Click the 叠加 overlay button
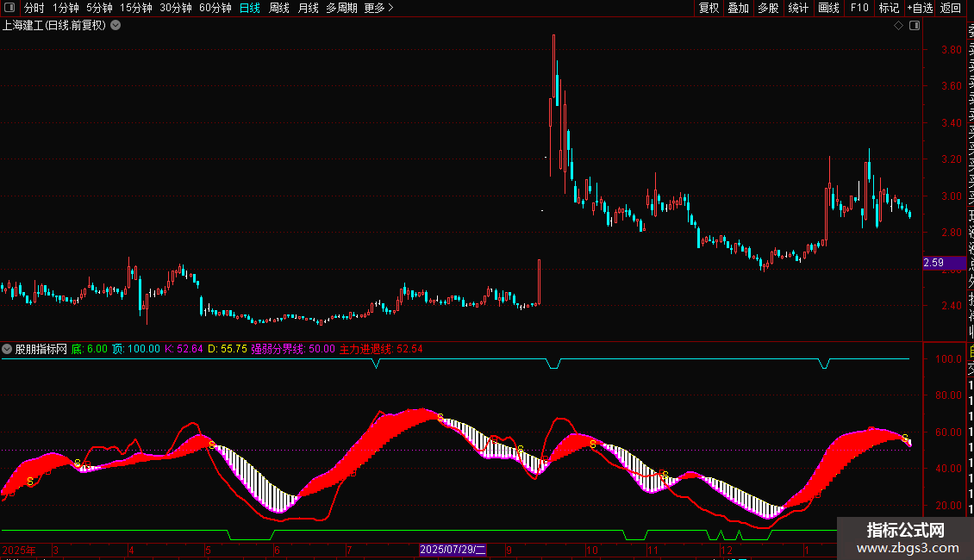This screenshot has width=974, height=560. (x=739, y=8)
